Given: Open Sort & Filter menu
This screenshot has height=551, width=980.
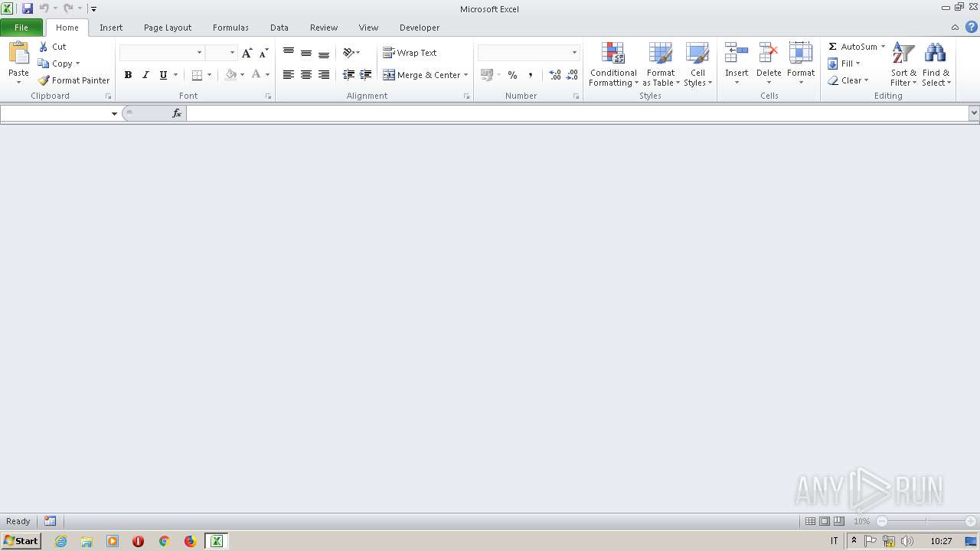Looking at the screenshot, I should click(903, 64).
